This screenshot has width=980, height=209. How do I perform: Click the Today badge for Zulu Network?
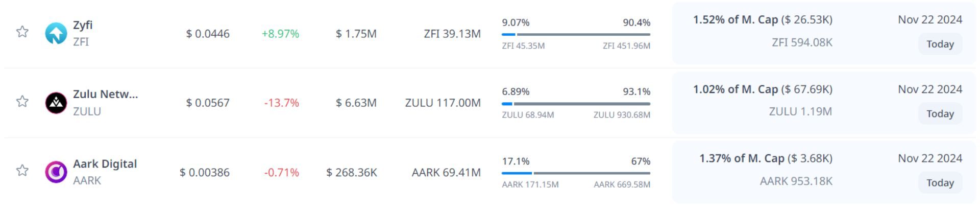pos(940,113)
